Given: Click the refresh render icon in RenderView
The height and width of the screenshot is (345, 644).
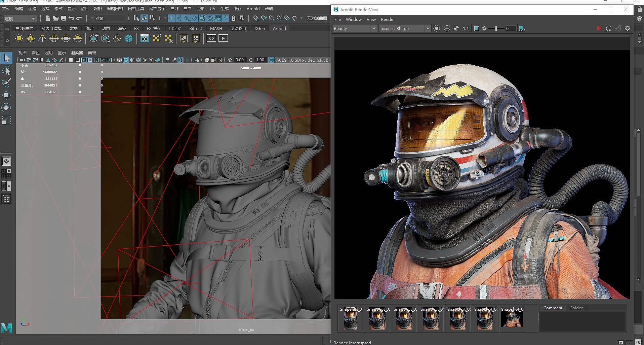Looking at the screenshot, I should click(x=608, y=29).
